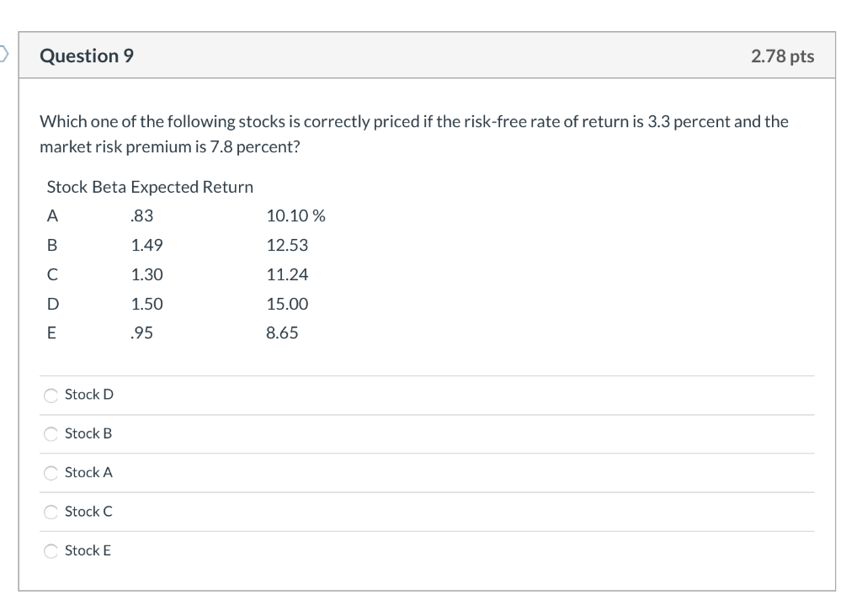The width and height of the screenshot is (862, 616).
Task: Click Stock D's beta value 1.50
Action: click(x=147, y=304)
